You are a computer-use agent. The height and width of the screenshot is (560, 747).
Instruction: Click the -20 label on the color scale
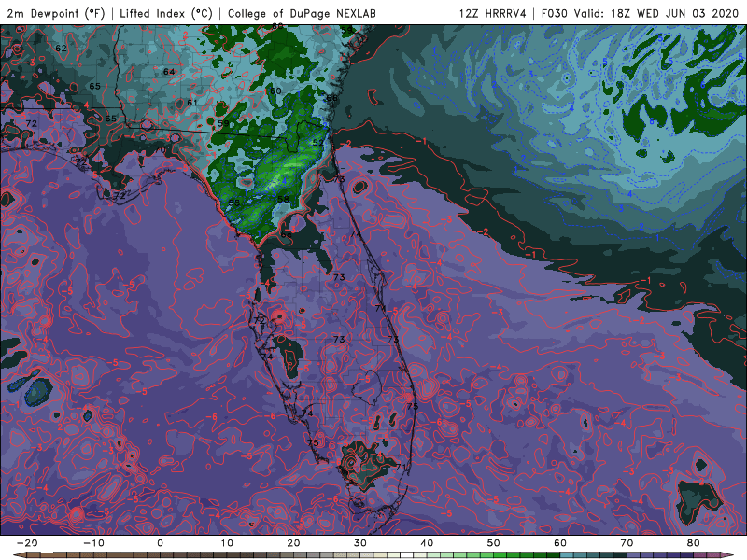[27, 543]
